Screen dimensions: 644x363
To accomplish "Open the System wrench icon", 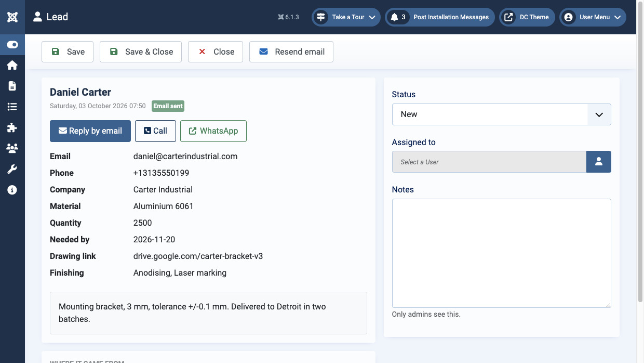I will (12, 169).
